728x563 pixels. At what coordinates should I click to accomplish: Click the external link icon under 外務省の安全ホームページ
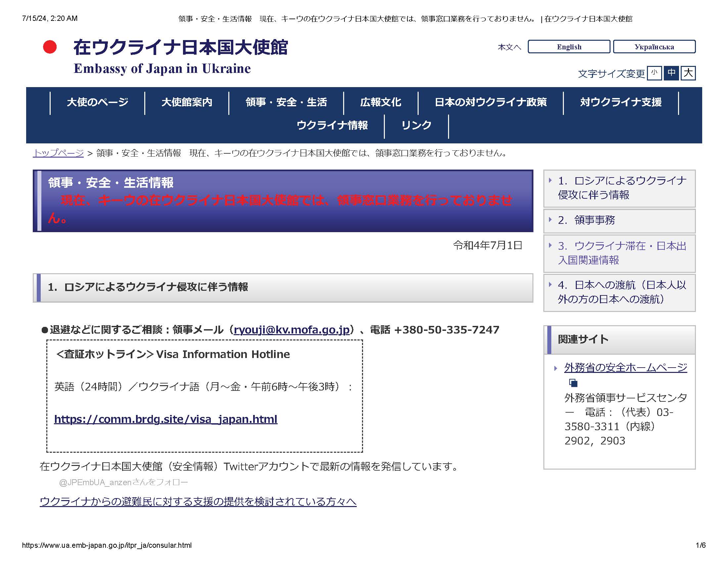pyautogui.click(x=573, y=383)
